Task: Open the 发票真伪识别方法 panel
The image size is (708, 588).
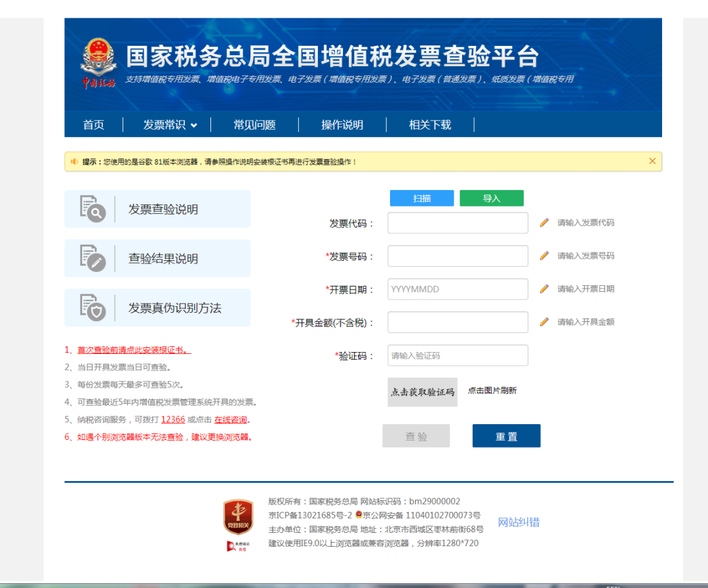Action: [x=157, y=307]
